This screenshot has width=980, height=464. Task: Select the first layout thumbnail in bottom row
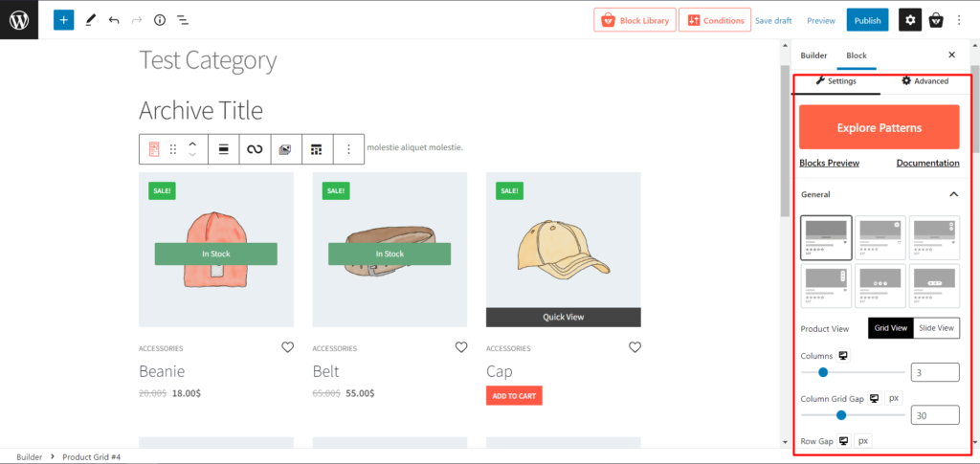826,286
